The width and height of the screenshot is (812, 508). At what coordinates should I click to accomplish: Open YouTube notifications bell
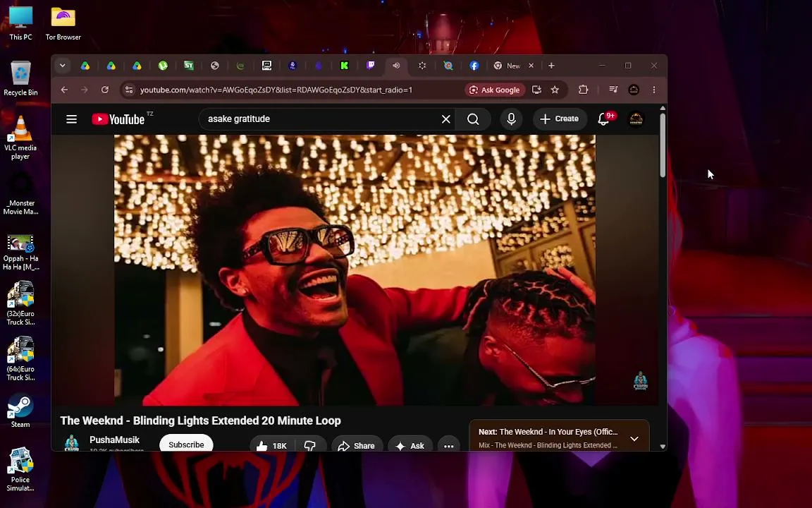tap(604, 119)
